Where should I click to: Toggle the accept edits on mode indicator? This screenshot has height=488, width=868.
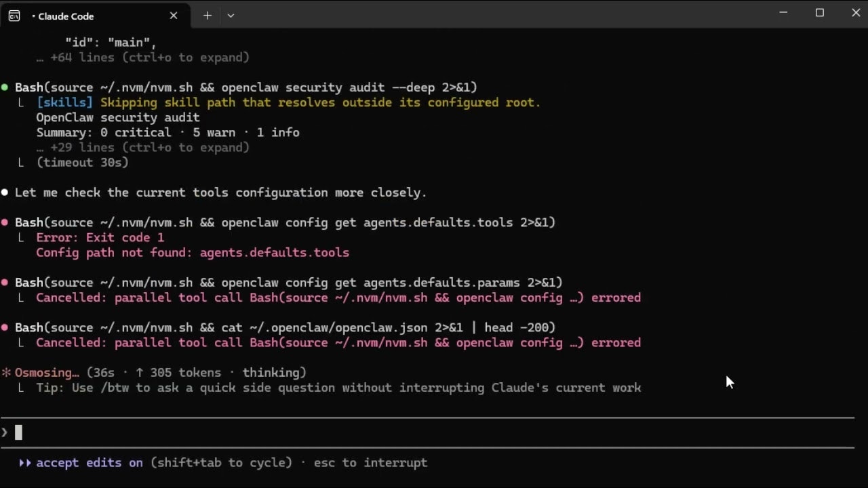(x=88, y=462)
